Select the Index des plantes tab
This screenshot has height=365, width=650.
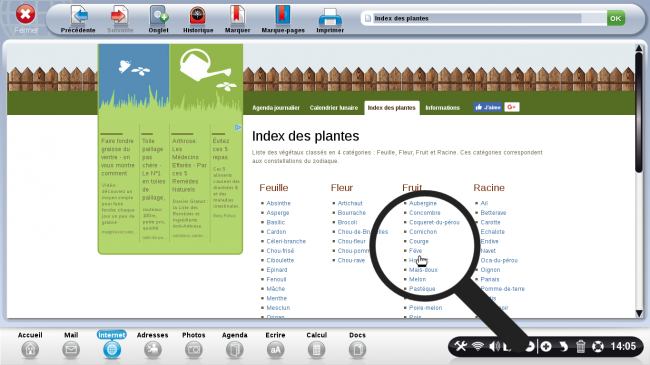pyautogui.click(x=392, y=108)
